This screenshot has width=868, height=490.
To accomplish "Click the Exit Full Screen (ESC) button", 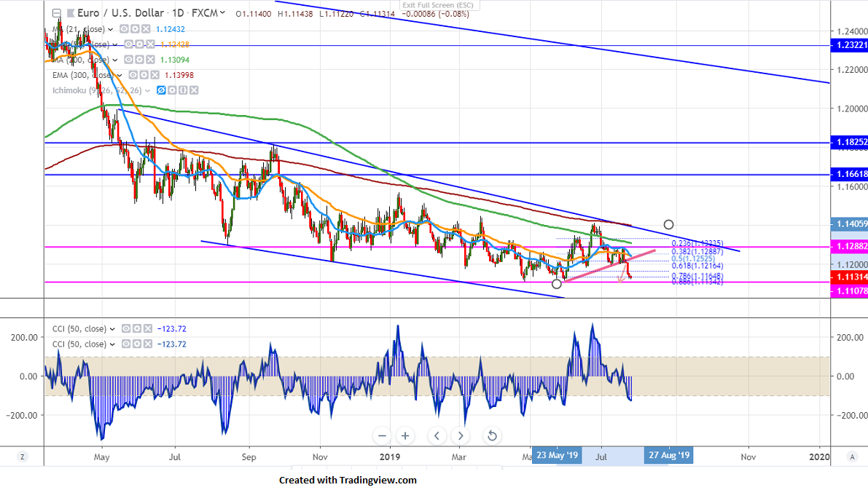I will [438, 5].
